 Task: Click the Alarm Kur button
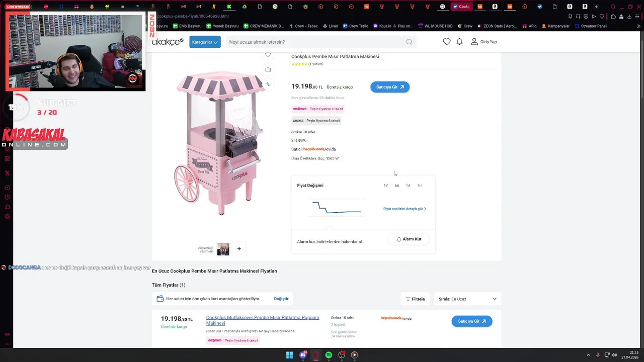[409, 239]
